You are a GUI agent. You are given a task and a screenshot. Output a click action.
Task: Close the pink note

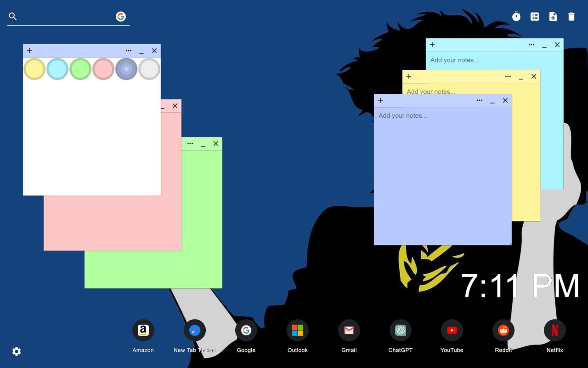coord(175,106)
